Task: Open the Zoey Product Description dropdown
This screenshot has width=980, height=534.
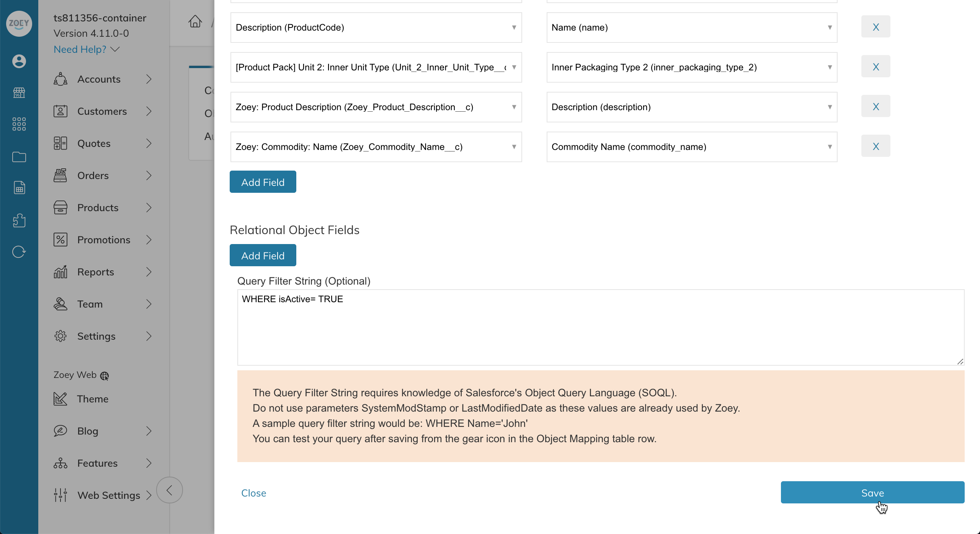Action: pos(376,107)
